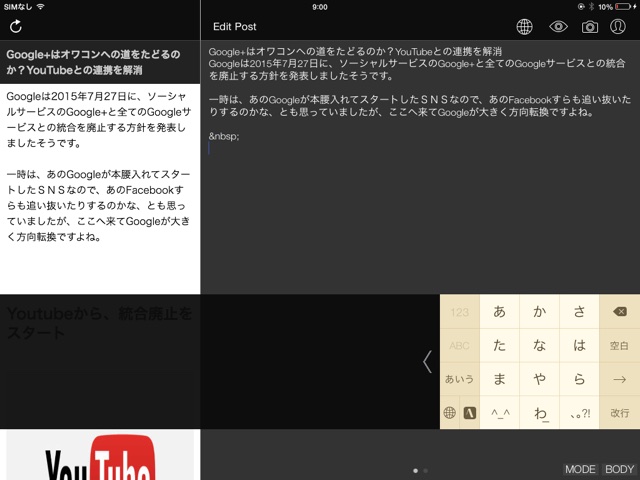
Task: Tap the ま key
Action: [499, 379]
